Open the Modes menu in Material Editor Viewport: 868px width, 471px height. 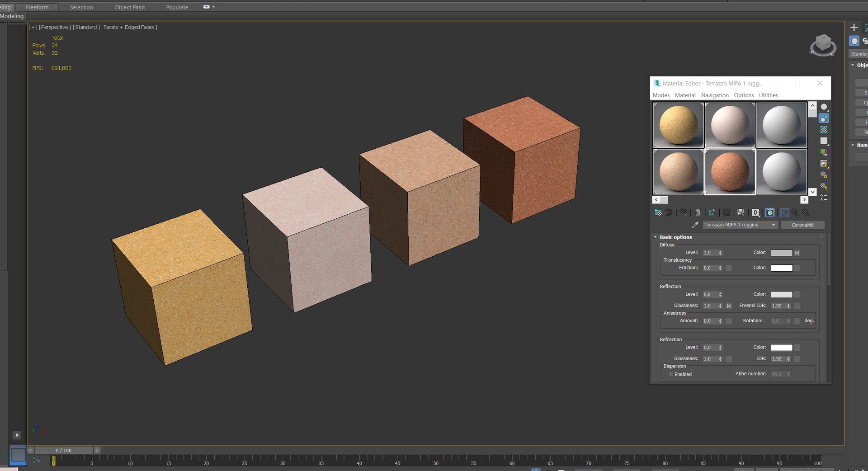[661, 95]
